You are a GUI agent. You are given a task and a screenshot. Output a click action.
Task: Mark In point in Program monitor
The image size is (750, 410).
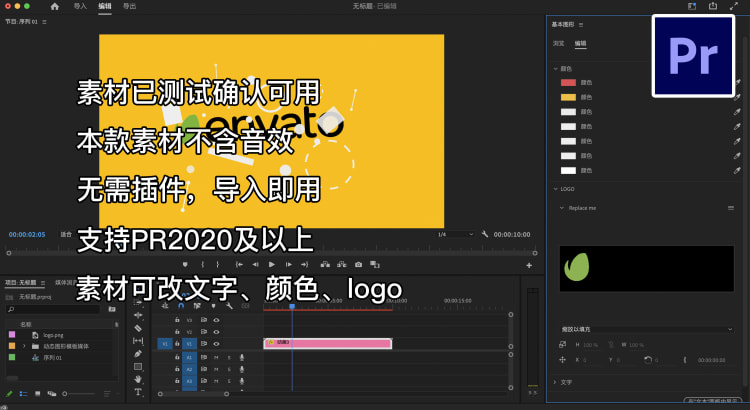[x=202, y=265]
